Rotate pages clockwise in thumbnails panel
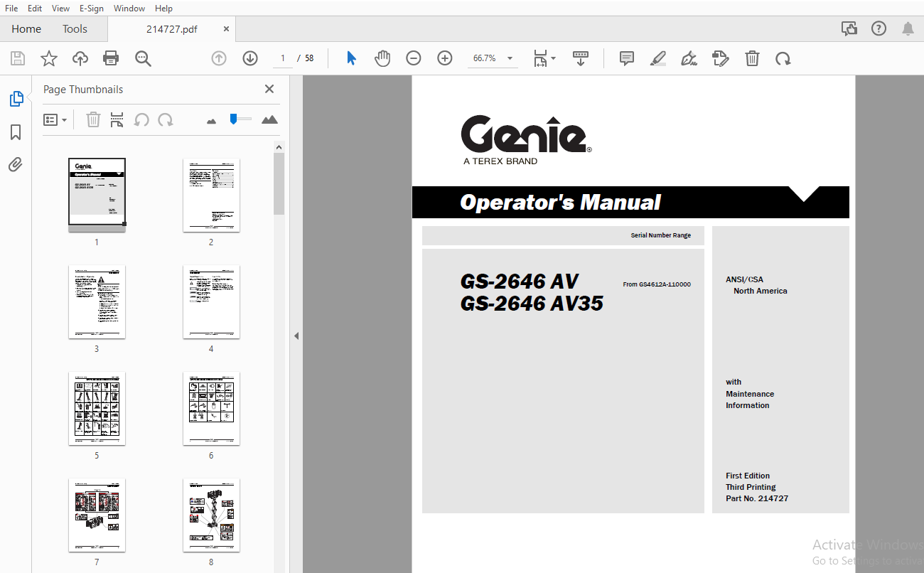 (x=166, y=120)
